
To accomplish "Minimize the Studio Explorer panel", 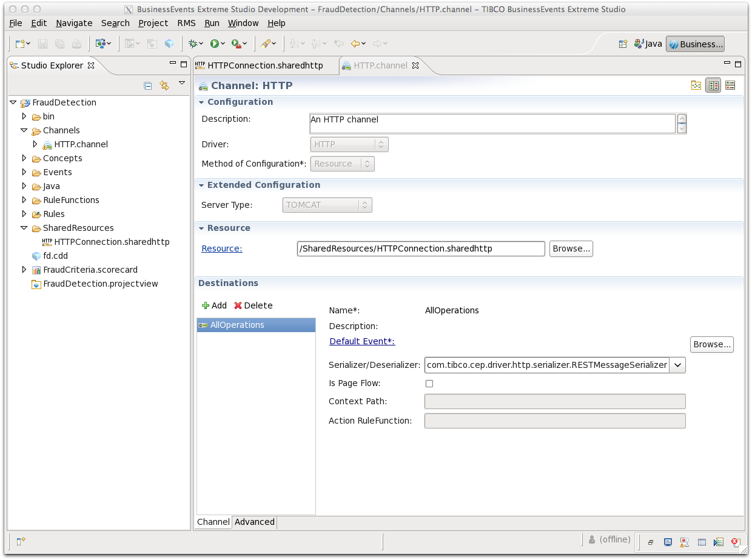I will 173,64.
